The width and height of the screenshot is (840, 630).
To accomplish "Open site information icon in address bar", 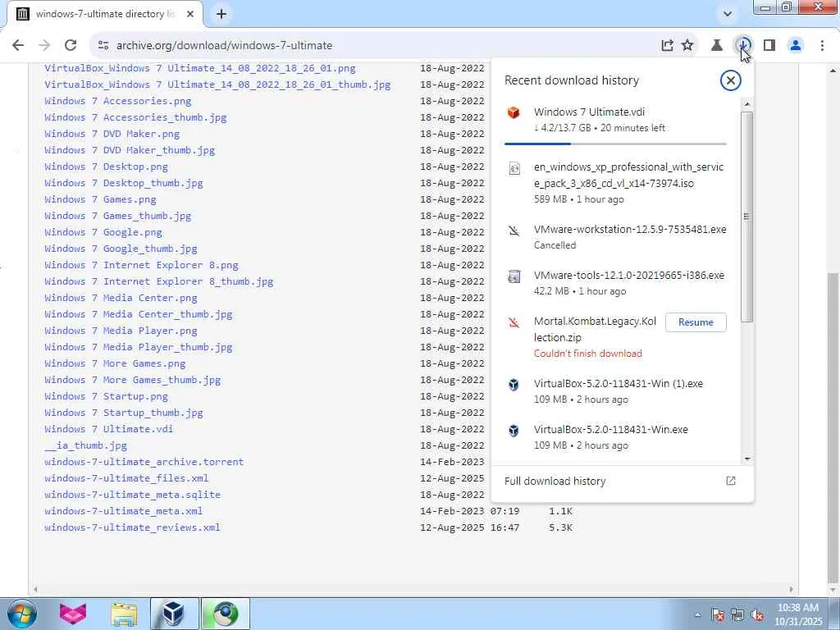I will pyautogui.click(x=103, y=46).
